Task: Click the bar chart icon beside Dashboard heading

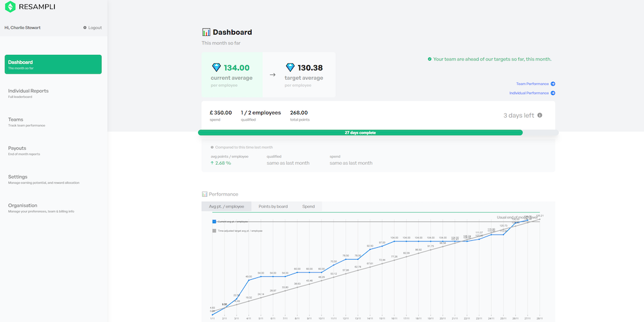Action: click(x=206, y=32)
